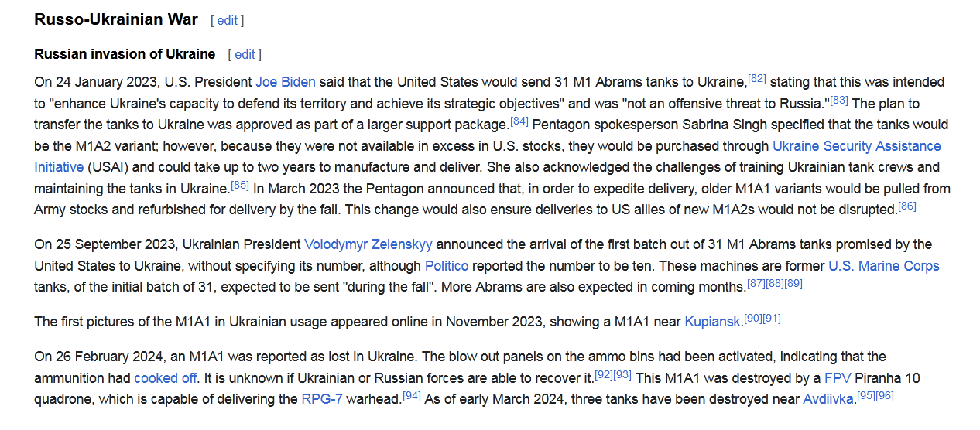Open citation reference 89

(793, 283)
